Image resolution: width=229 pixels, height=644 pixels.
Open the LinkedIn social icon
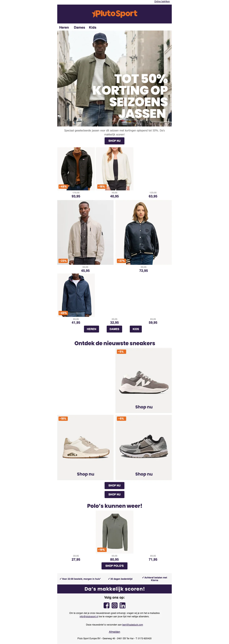[x=123, y=605]
